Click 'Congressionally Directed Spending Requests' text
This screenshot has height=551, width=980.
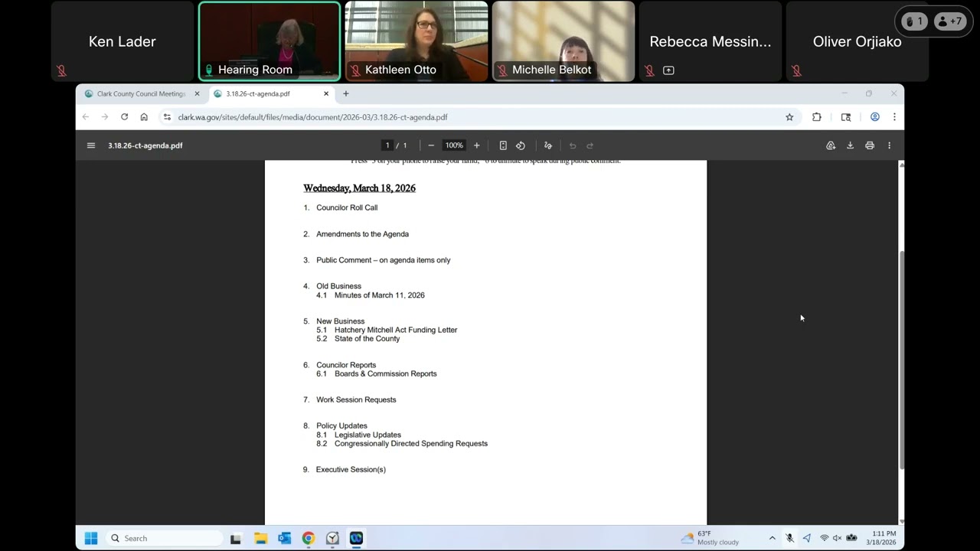pos(411,444)
